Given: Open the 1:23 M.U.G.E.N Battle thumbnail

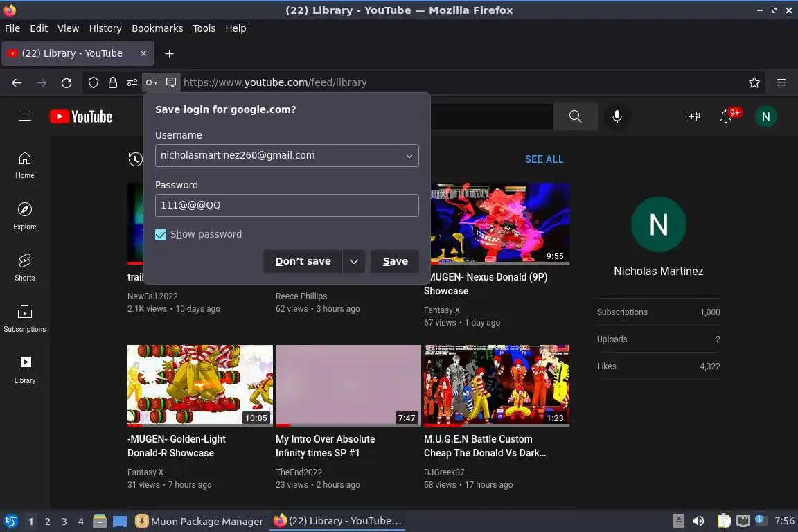Looking at the screenshot, I should point(497,385).
